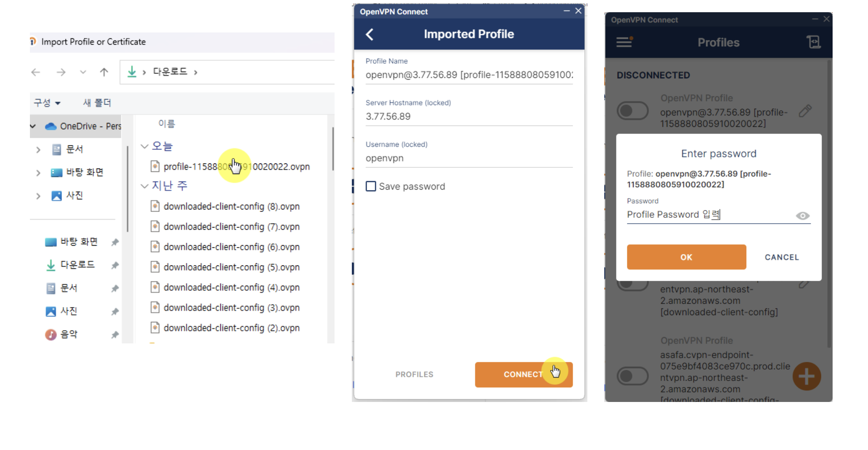Viewport: 868px width, 450px height.
Task: Select downloaded-client-config (7).ovpn file
Action: coord(225,227)
